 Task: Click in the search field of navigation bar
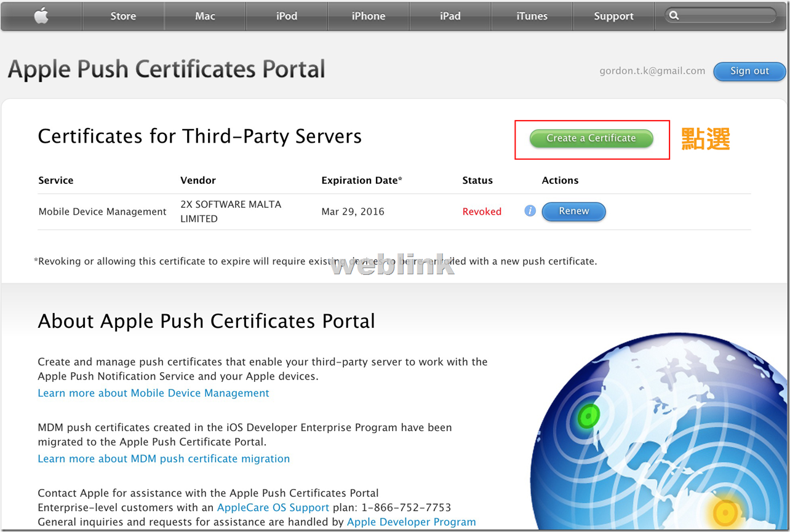(x=721, y=16)
